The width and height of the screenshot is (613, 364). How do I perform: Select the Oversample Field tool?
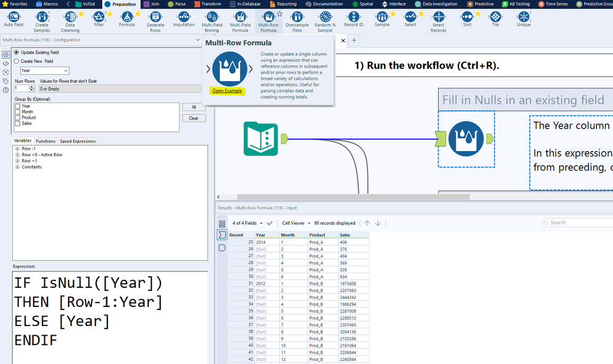coord(297,22)
